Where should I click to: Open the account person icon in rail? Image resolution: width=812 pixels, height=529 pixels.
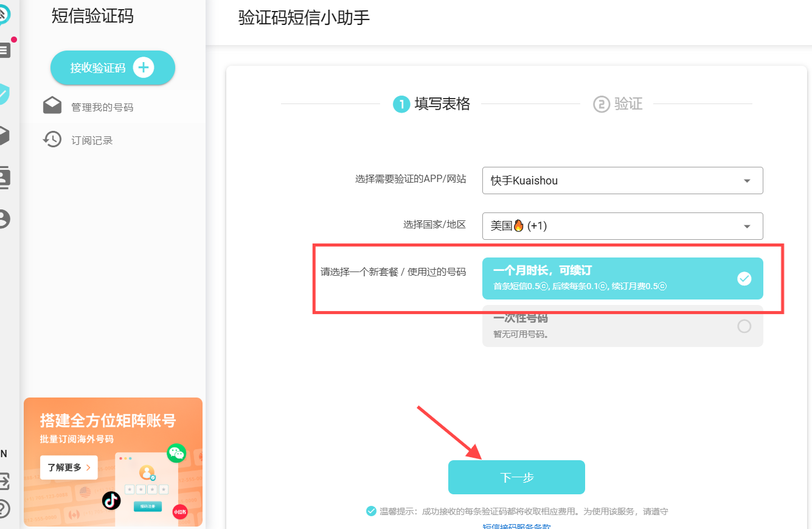[4, 219]
